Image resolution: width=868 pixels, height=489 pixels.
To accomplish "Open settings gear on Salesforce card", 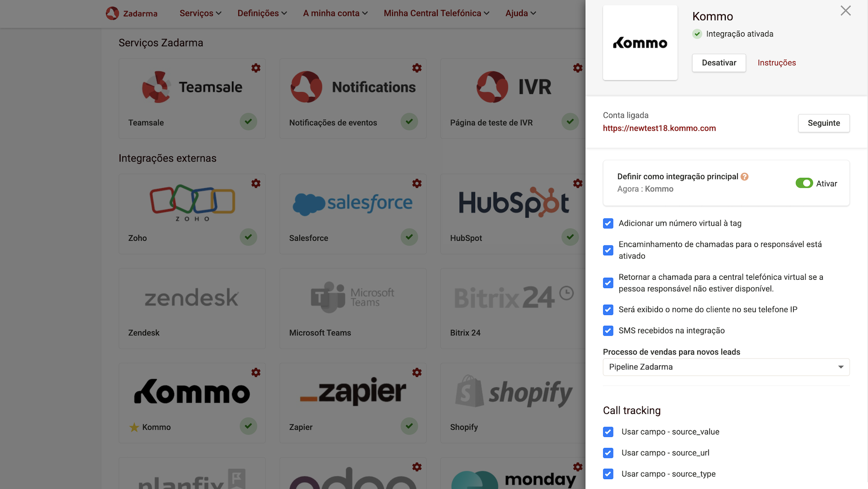I will (x=417, y=183).
